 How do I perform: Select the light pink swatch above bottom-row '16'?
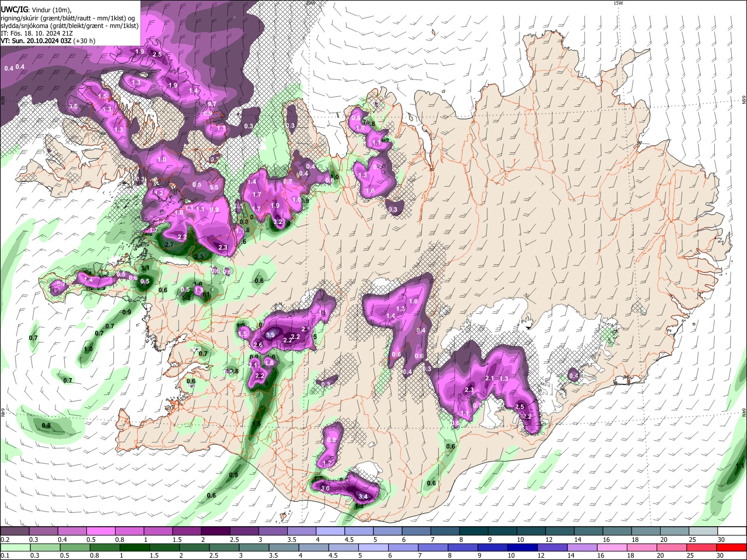point(611,548)
